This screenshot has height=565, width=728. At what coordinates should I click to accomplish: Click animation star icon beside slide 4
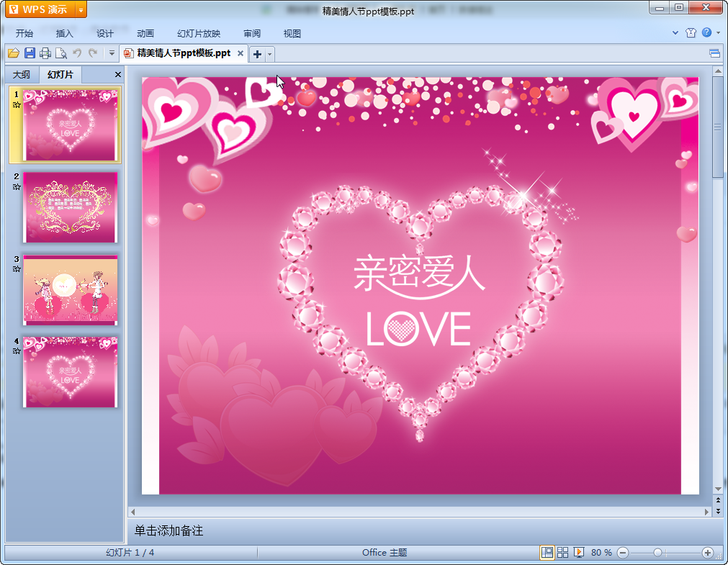17,351
